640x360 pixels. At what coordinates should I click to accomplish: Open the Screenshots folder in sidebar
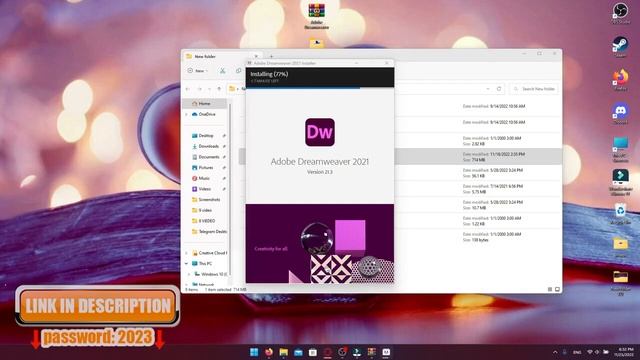pos(209,200)
